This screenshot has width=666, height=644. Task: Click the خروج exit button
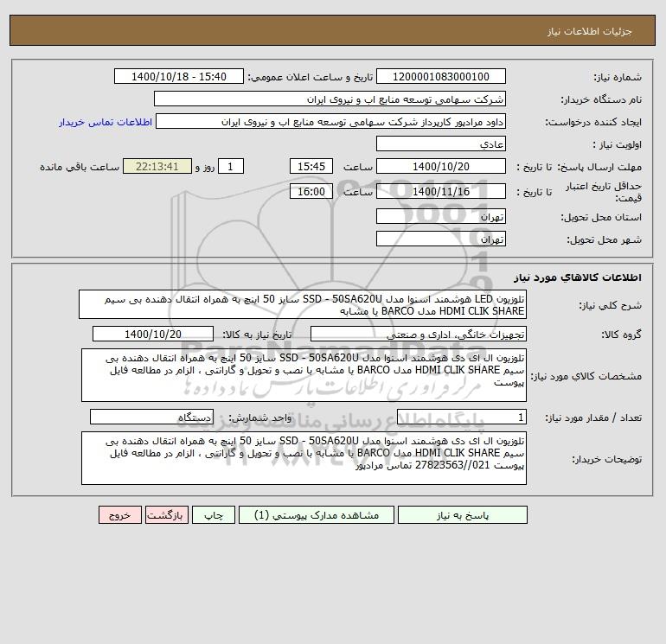coord(119,515)
